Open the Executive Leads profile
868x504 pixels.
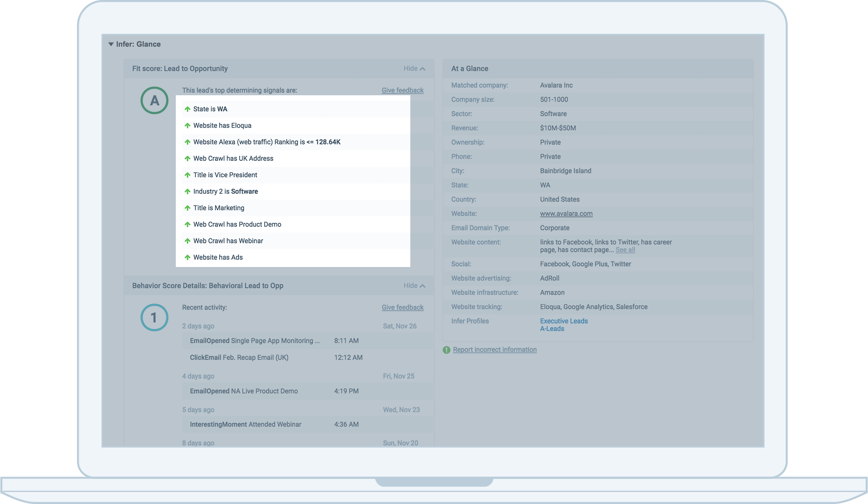pyautogui.click(x=564, y=321)
